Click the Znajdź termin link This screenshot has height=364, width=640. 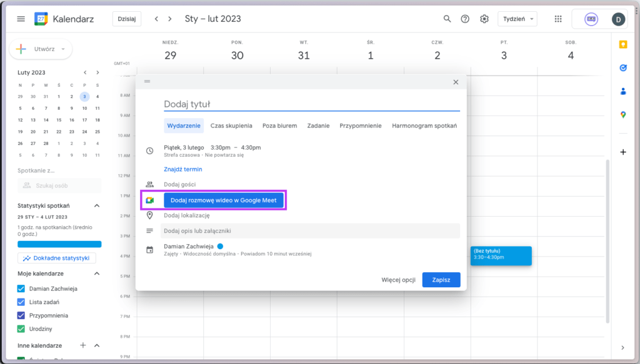(183, 169)
